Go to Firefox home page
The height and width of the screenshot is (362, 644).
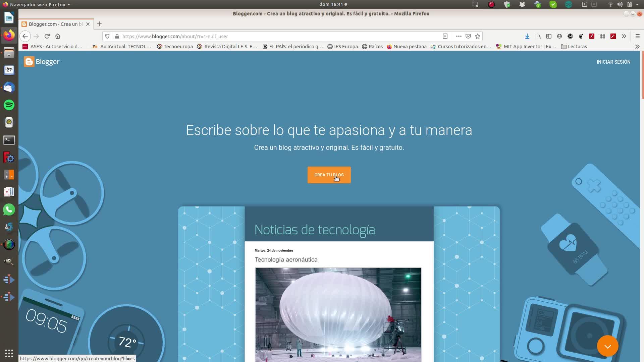coord(58,36)
